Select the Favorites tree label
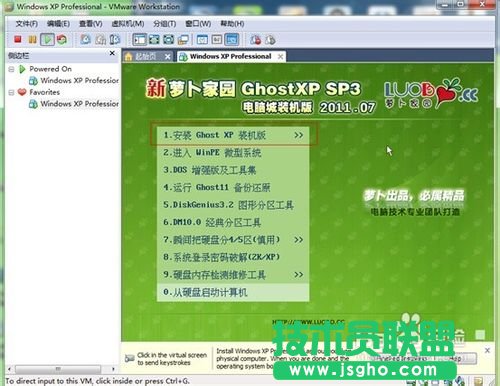 point(45,92)
